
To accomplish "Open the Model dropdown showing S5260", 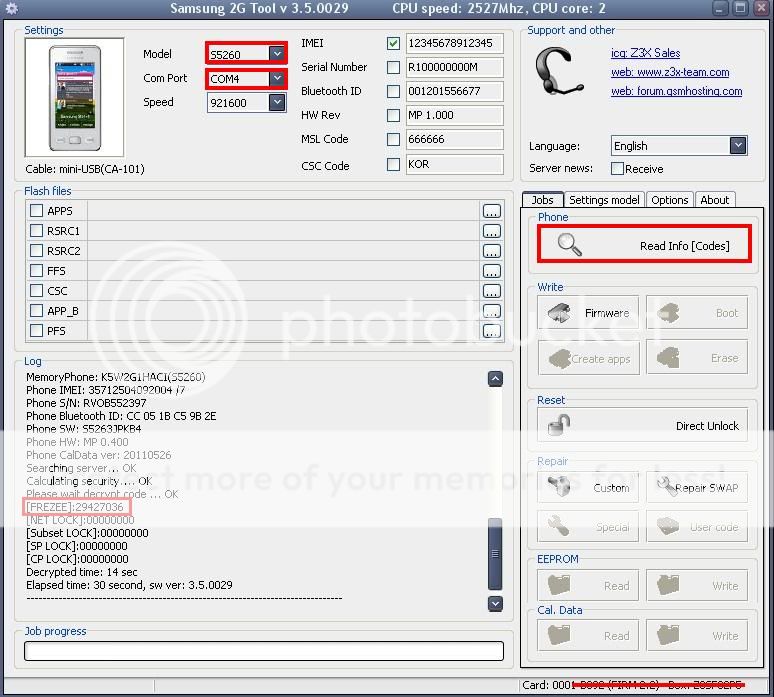I will point(277,54).
